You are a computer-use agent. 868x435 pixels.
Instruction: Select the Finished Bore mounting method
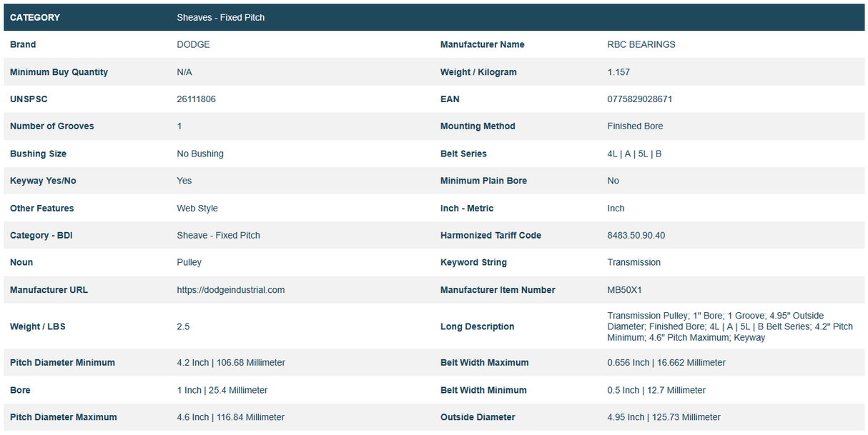coord(635,126)
